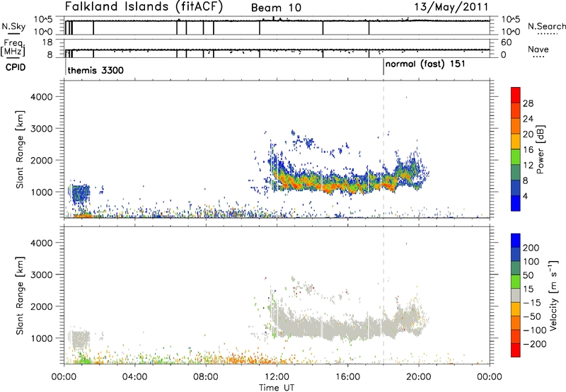Click the 'Time UT' axis title
This screenshot has width=566, height=392.
[x=277, y=388]
